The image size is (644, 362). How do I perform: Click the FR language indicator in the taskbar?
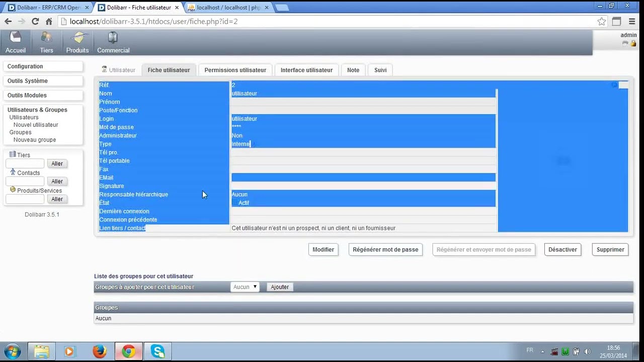530,350
